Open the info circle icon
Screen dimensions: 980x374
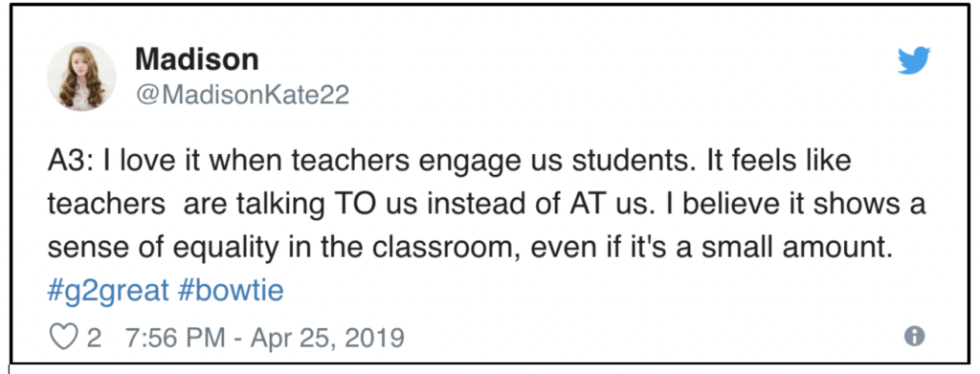click(914, 337)
